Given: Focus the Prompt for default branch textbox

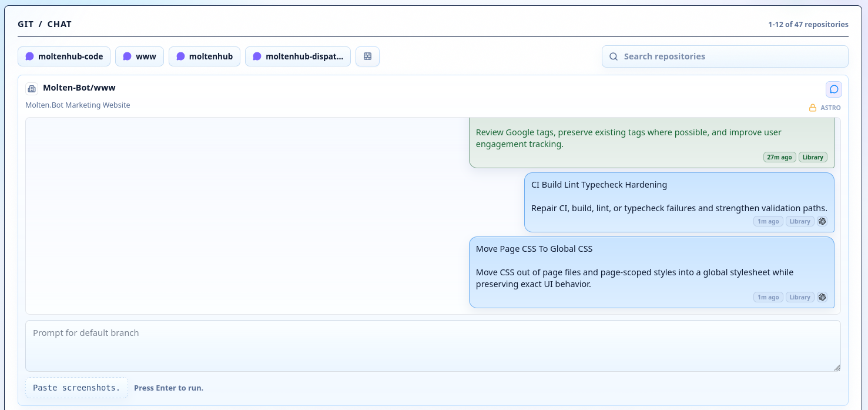Looking at the screenshot, I should pos(433,346).
